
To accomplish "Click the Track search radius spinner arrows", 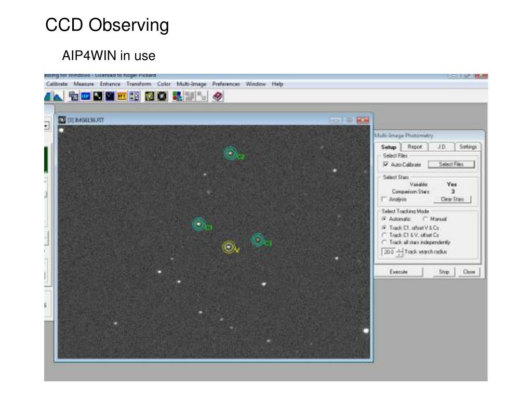I will (x=400, y=252).
